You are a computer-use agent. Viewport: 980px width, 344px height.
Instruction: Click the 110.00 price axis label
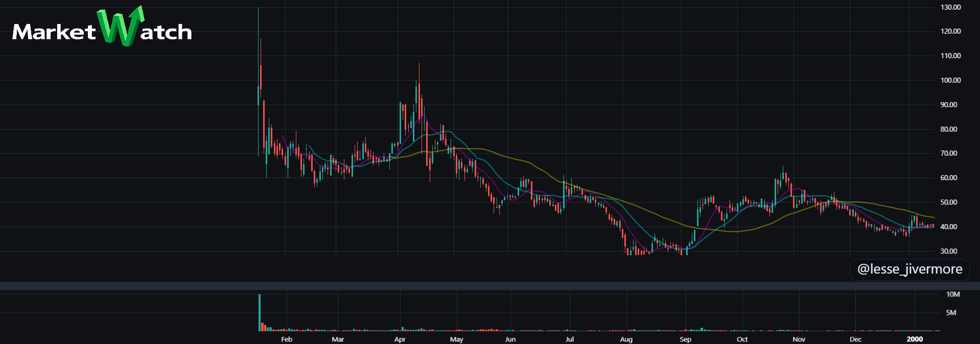click(x=950, y=56)
